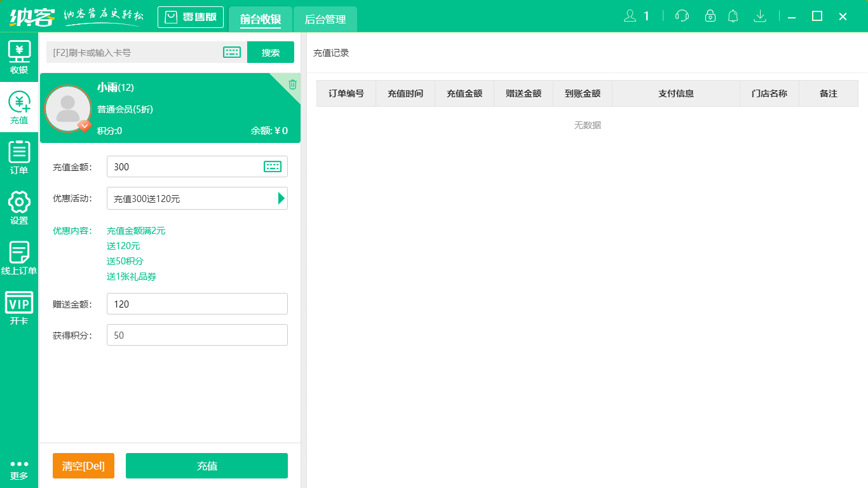Select the 充值 recharge sidebar icon
868x488 pixels.
[19, 108]
